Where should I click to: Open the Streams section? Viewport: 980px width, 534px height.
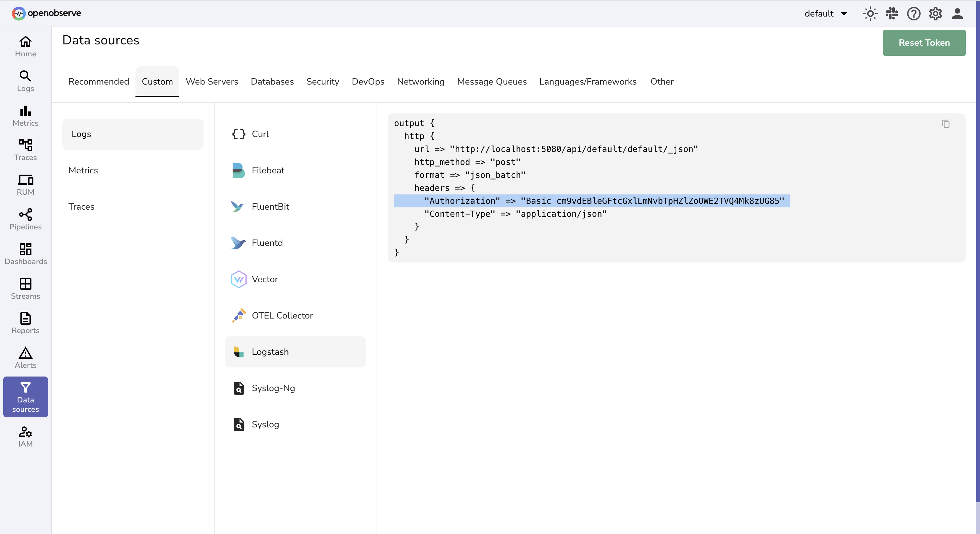click(25, 288)
